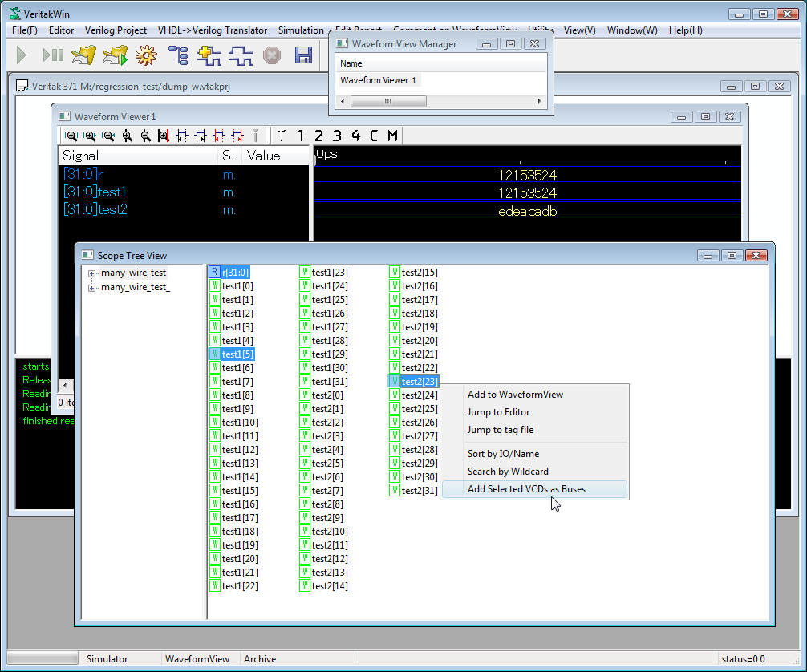The image size is (807, 672).
Task: Select test2[14] in the signal list
Action: click(324, 586)
